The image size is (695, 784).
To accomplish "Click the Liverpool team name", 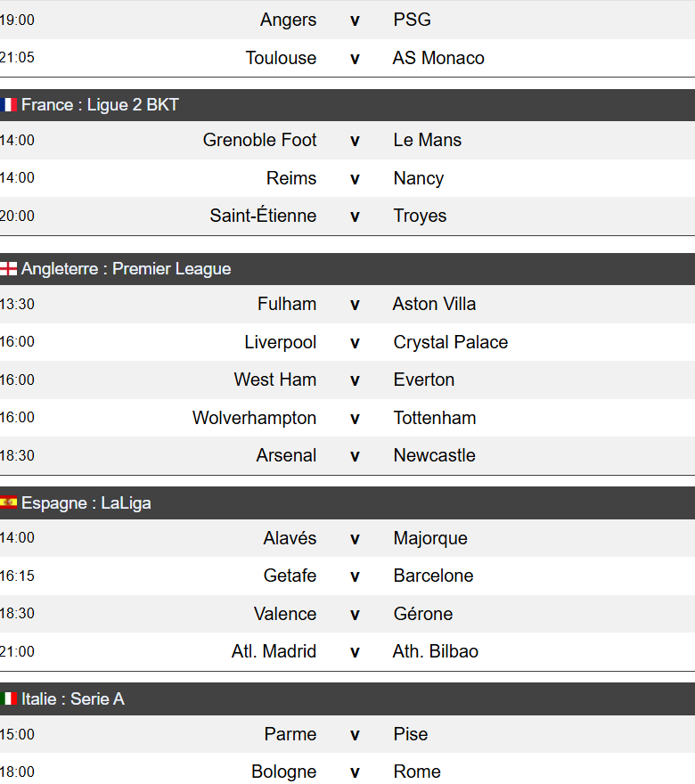I will [280, 342].
